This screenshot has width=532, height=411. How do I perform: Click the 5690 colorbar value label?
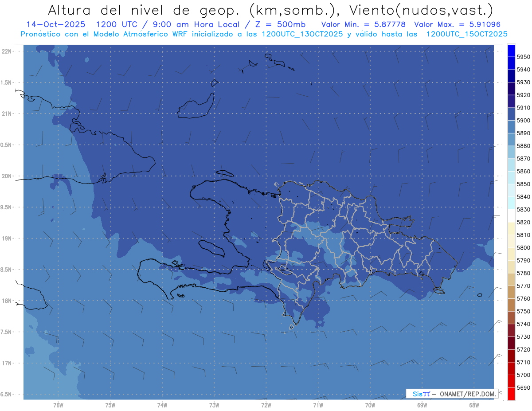point(524,388)
